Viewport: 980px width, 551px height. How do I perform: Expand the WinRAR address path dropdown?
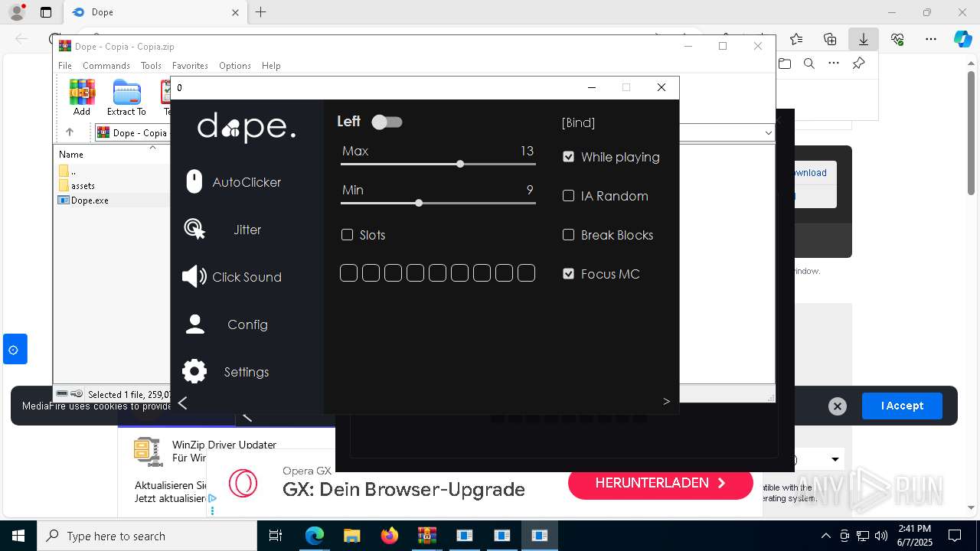(x=768, y=132)
